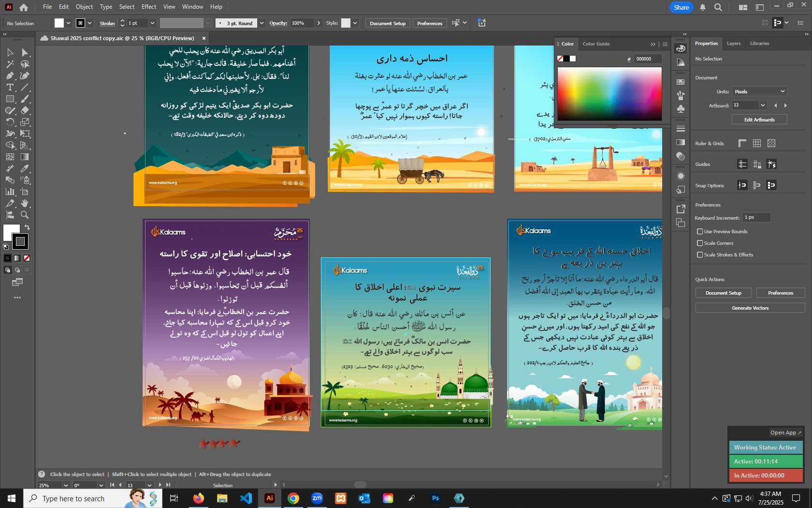
Task: Show transparency grid icon in Properties
Action: [x=771, y=143]
